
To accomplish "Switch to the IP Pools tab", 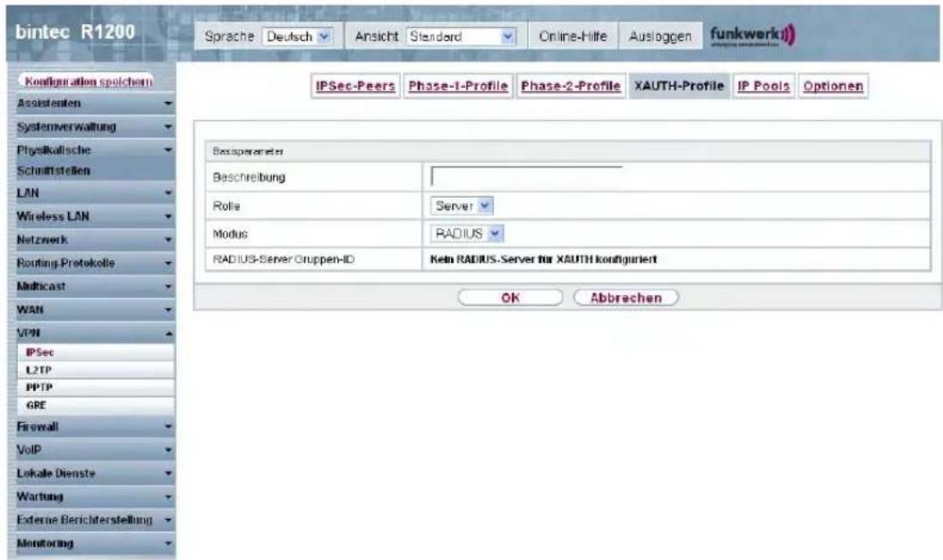I will [764, 86].
